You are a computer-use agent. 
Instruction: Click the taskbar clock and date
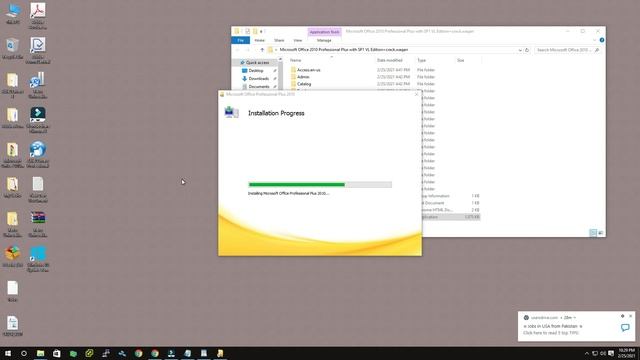coord(627,353)
